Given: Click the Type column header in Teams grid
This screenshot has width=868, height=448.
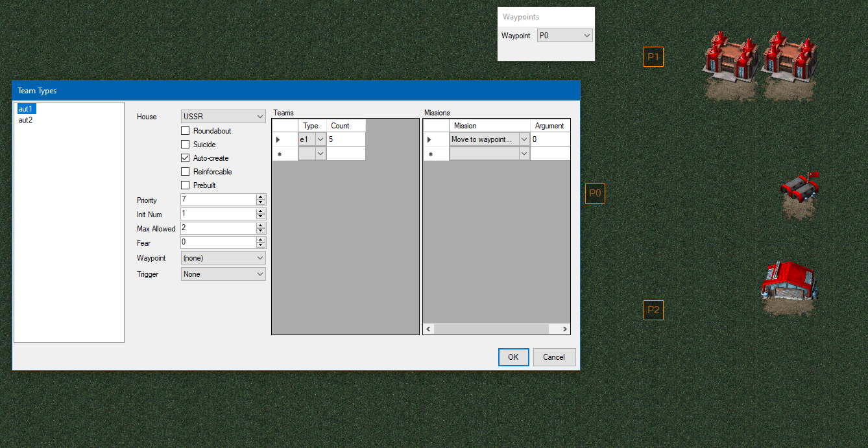Looking at the screenshot, I should click(x=312, y=126).
